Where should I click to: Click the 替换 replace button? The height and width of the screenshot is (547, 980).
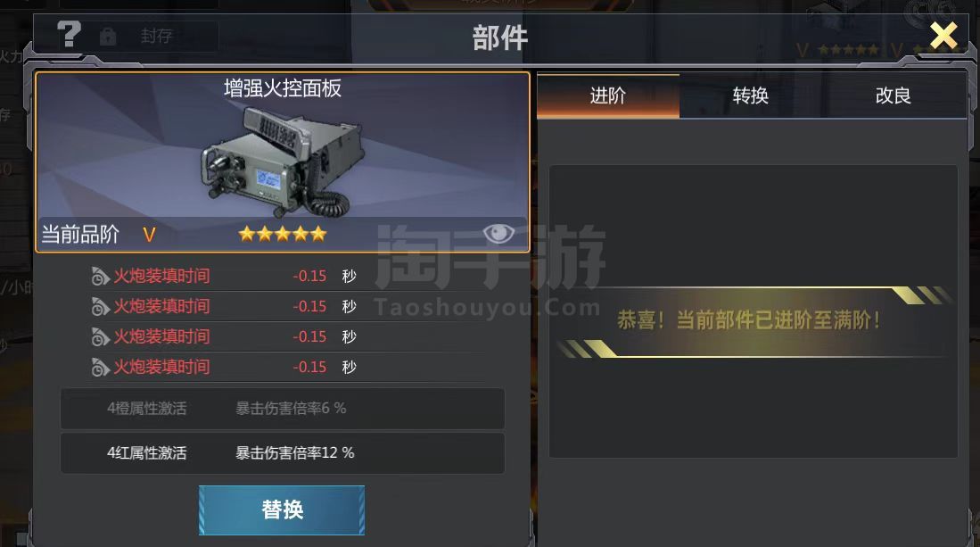pyautogui.click(x=282, y=510)
